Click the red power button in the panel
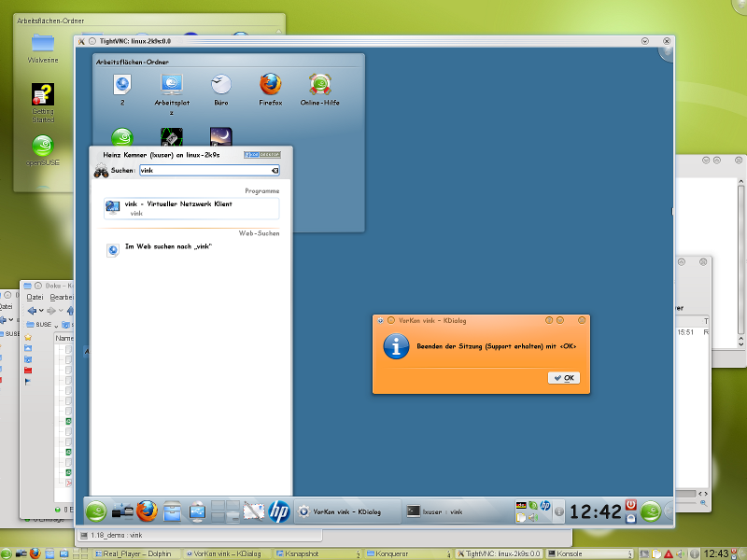 click(x=631, y=504)
